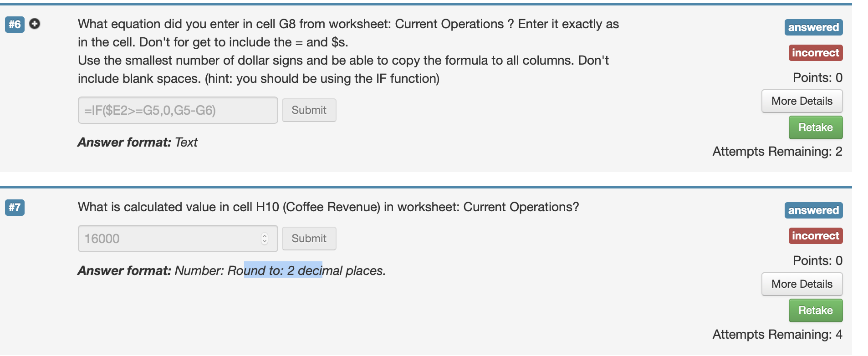Image resolution: width=868 pixels, height=356 pixels.
Task: Retake question 7 about cell H10
Action: pyautogui.click(x=815, y=310)
